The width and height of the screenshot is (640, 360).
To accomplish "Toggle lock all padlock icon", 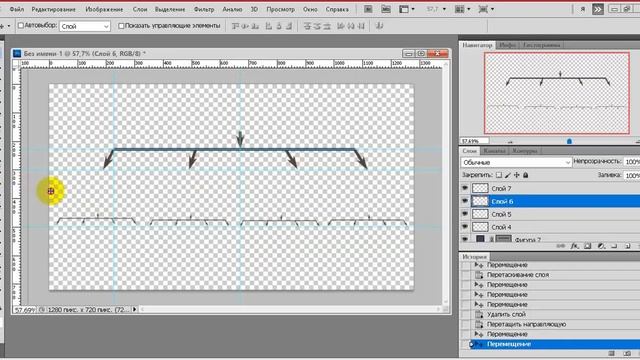I will coord(526,175).
